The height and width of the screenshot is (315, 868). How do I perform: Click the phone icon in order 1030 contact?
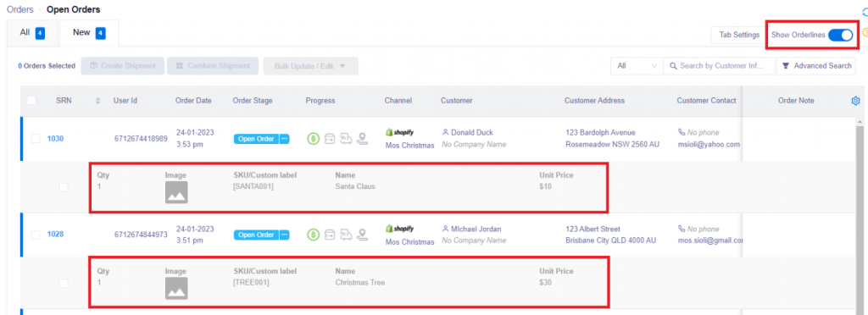click(682, 133)
